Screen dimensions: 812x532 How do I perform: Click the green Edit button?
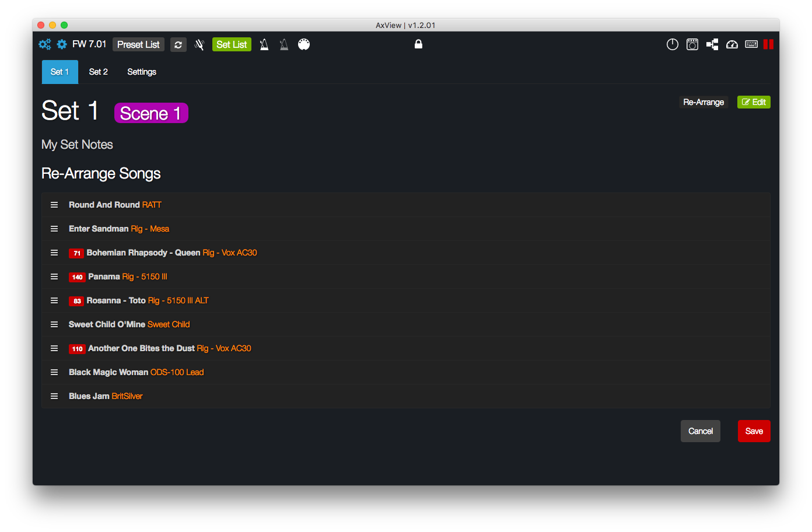pyautogui.click(x=754, y=102)
